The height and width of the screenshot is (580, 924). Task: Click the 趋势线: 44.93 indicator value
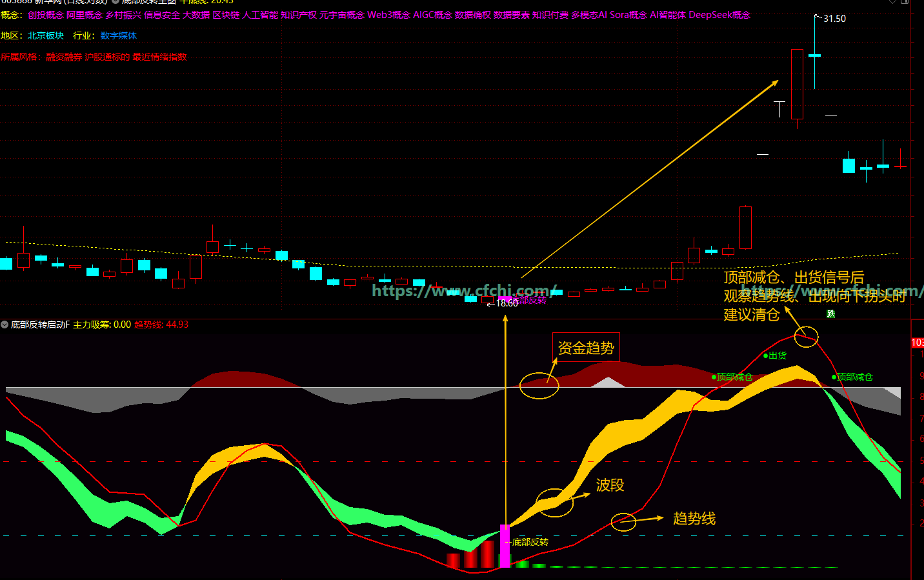(161, 325)
